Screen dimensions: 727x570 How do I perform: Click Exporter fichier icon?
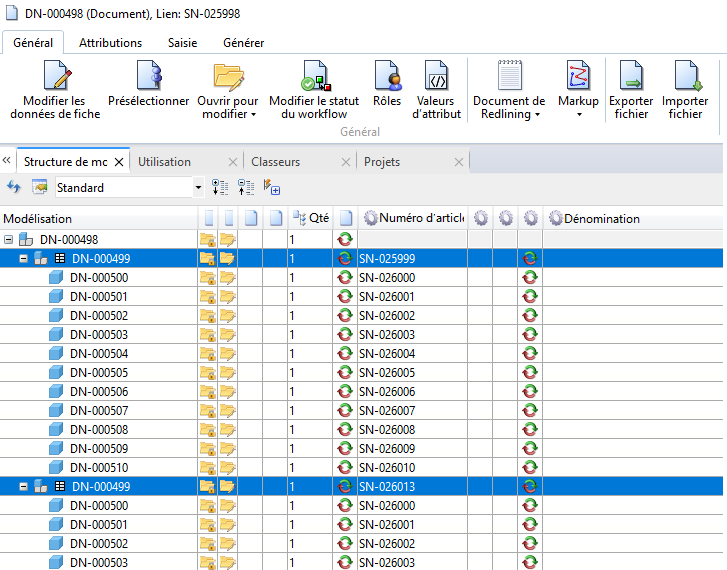631,77
